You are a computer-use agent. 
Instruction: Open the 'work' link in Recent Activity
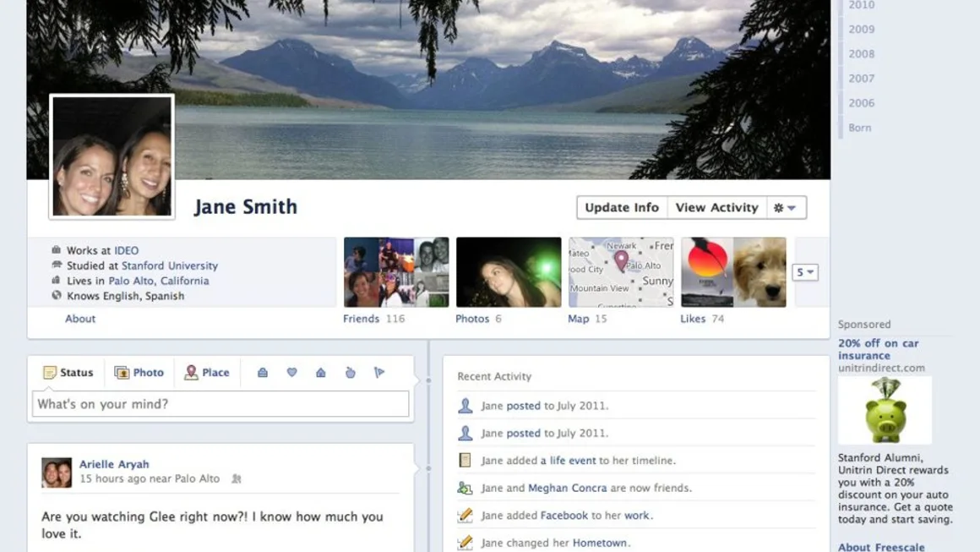click(636, 515)
